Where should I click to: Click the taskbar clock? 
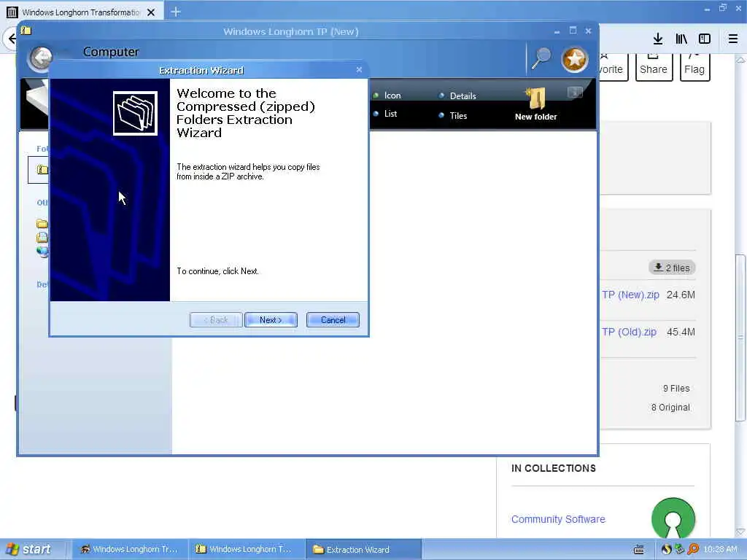(720, 550)
